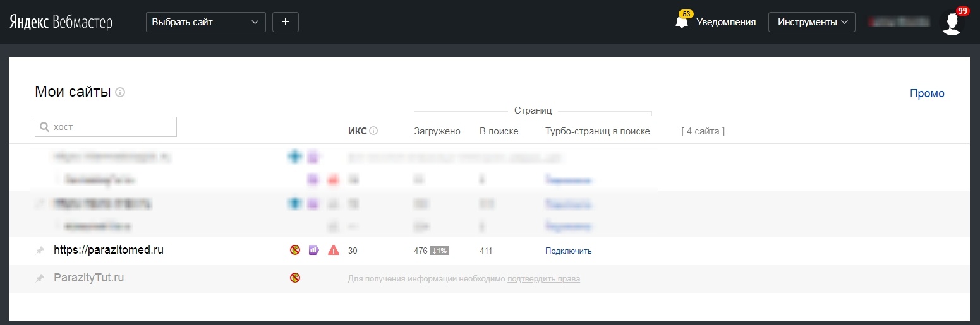Viewport: 980px width, 325px height.
Task: Pin the ParazityTut.ru site
Action: tap(40, 278)
